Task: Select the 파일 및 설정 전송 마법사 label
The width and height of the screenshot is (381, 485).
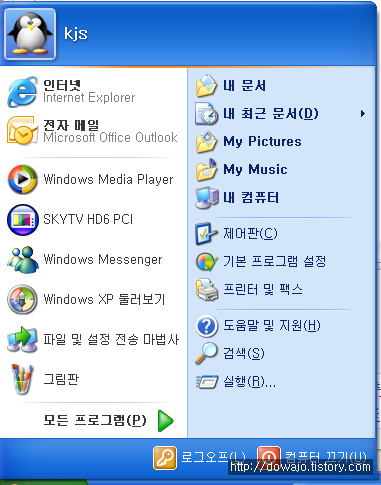Action: (x=111, y=339)
